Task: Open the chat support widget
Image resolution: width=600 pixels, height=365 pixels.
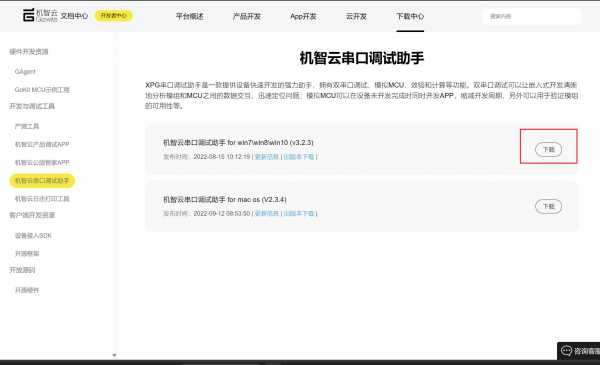Action: tap(579, 351)
